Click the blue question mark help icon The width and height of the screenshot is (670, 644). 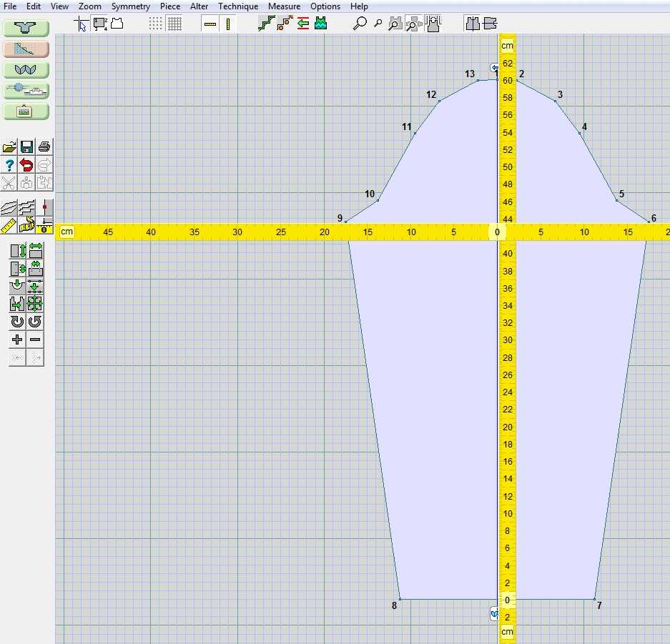click(9, 165)
